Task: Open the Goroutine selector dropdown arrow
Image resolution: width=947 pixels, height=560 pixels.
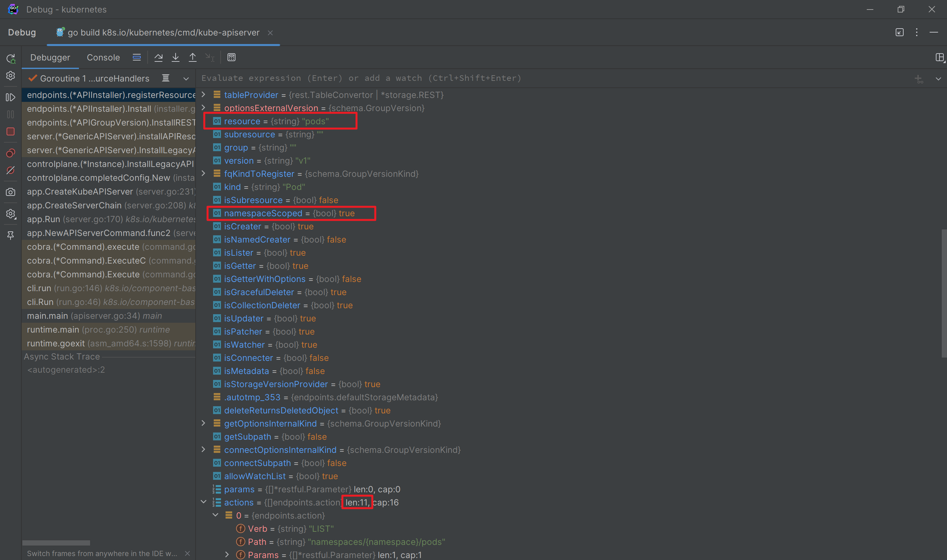Action: click(186, 79)
